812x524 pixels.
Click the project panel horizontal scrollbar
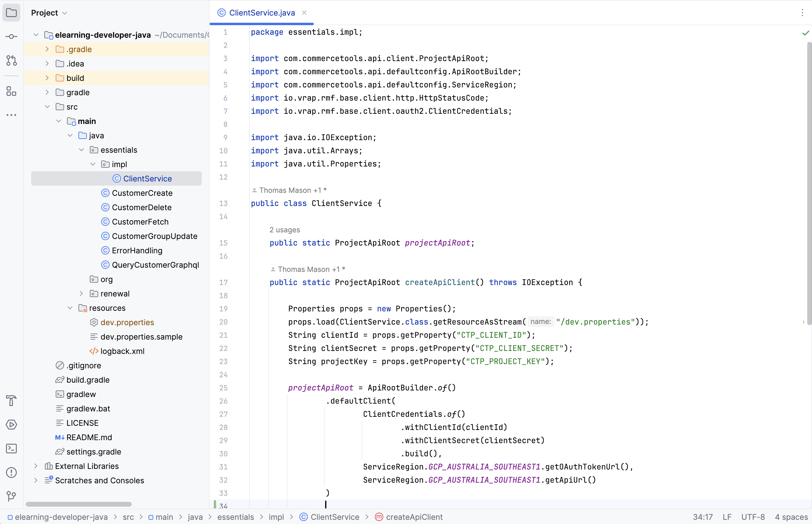point(78,504)
